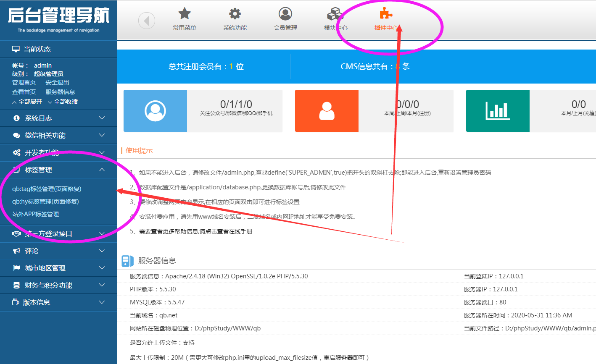Click the green bar-chart statistics tile
Image resolution: width=596 pixels, height=364 pixels.
[x=498, y=111]
